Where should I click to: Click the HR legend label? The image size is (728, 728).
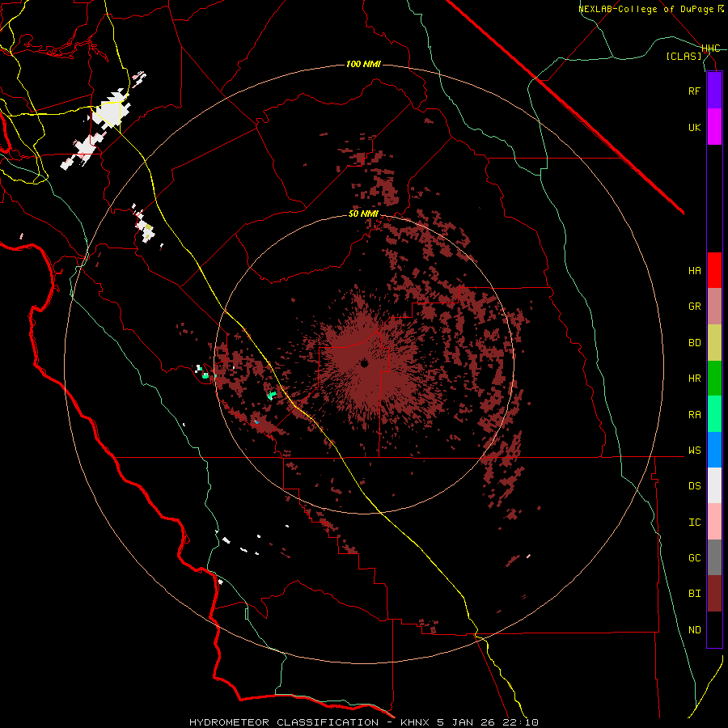click(x=694, y=379)
